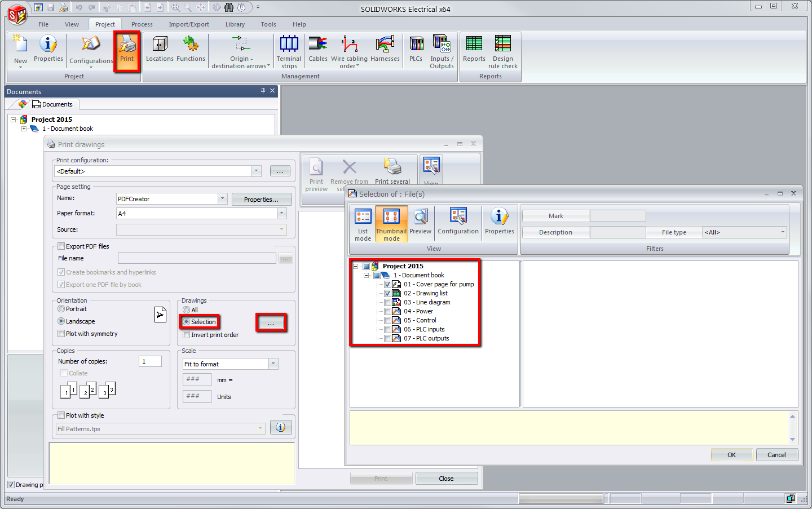Screen dimensions: 812x509
Task: Collapse Project 2015 in selection tree
Action: [356, 266]
